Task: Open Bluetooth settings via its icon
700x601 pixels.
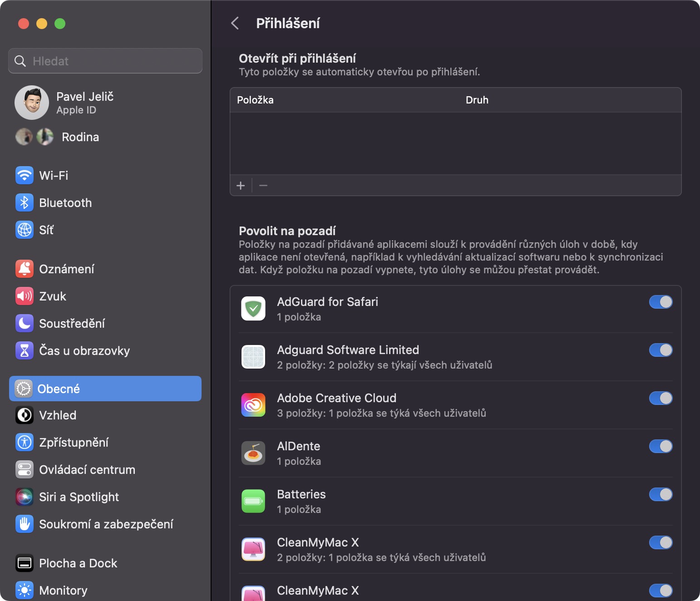Action: (25, 202)
